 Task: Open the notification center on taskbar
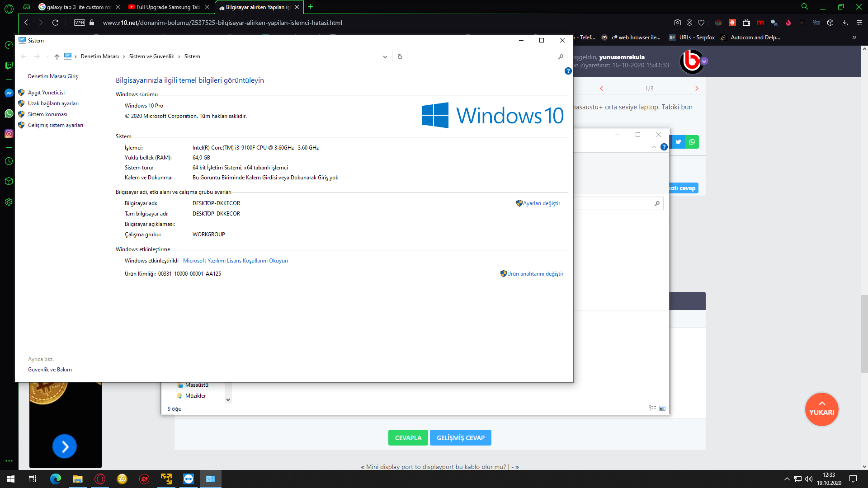click(x=853, y=479)
